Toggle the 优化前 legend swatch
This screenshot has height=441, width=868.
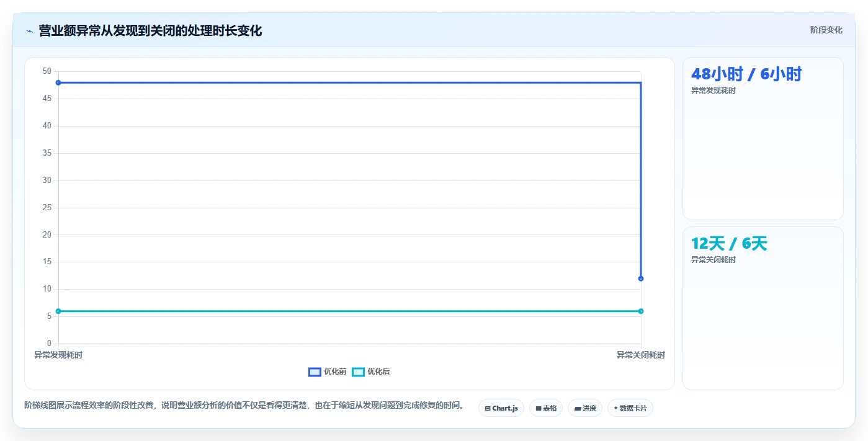[x=315, y=372]
